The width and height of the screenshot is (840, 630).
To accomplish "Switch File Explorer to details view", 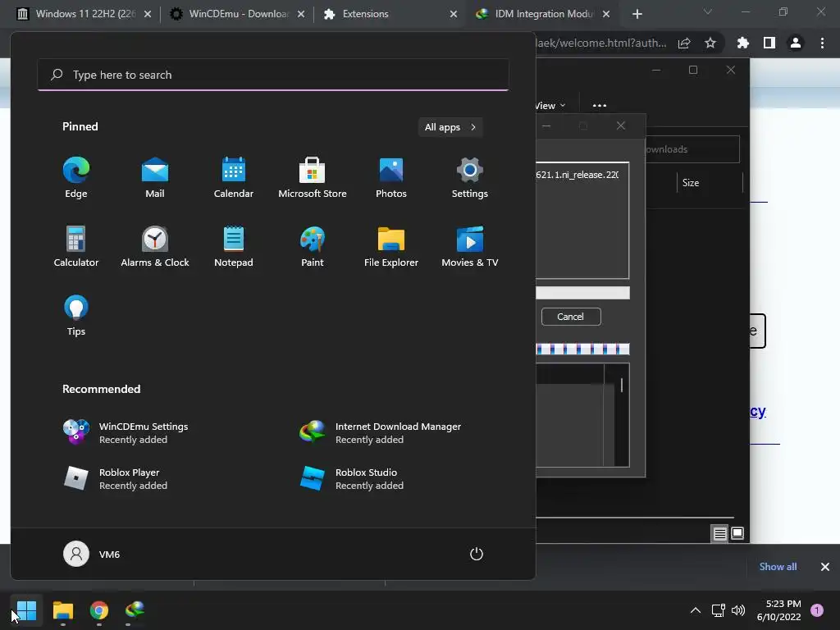I will click(x=719, y=533).
